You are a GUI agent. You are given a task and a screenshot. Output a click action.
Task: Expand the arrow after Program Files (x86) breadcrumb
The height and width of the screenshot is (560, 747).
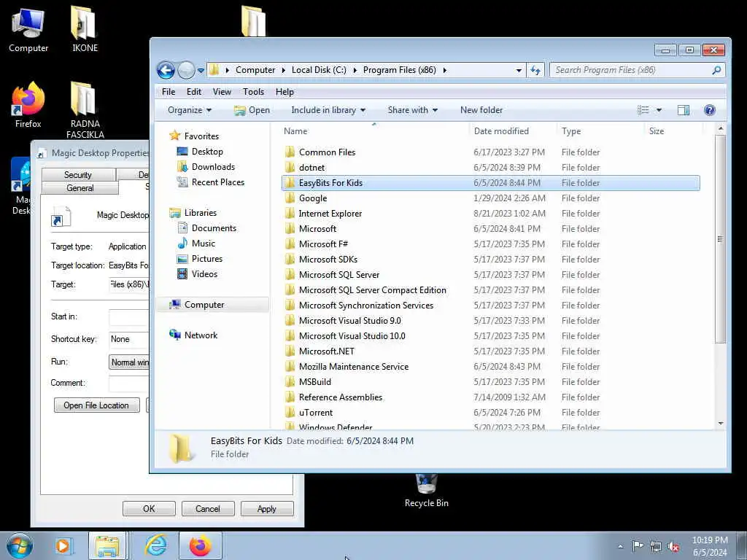point(444,70)
